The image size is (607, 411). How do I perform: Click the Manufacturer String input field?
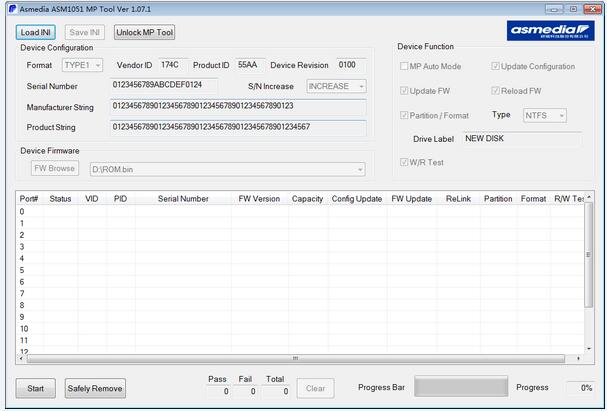(x=238, y=106)
